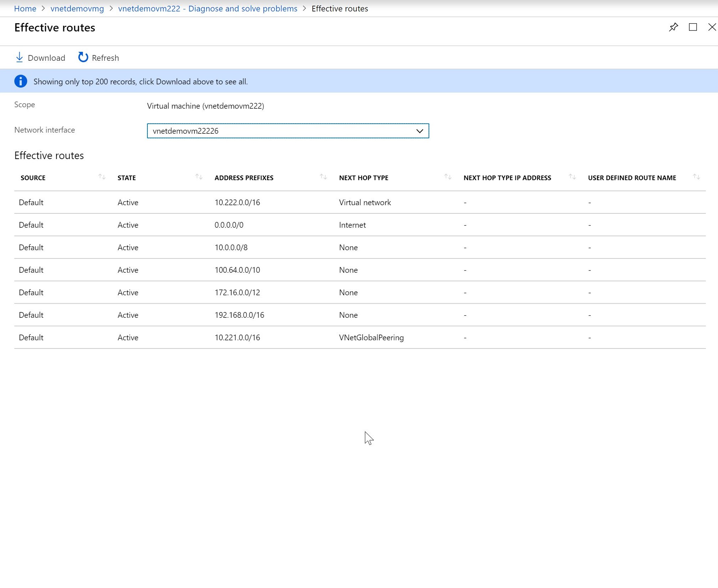This screenshot has height=588, width=718.
Task: Open vnetdemovm222 Diagnose and solve problems breadcrumb
Action: (x=208, y=9)
